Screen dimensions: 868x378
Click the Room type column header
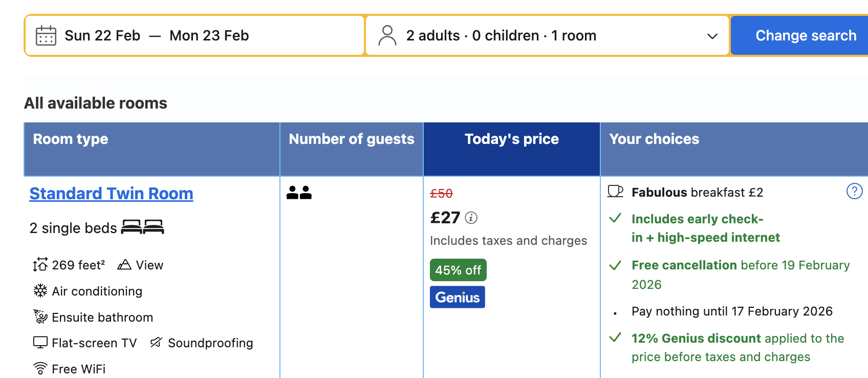[71, 139]
